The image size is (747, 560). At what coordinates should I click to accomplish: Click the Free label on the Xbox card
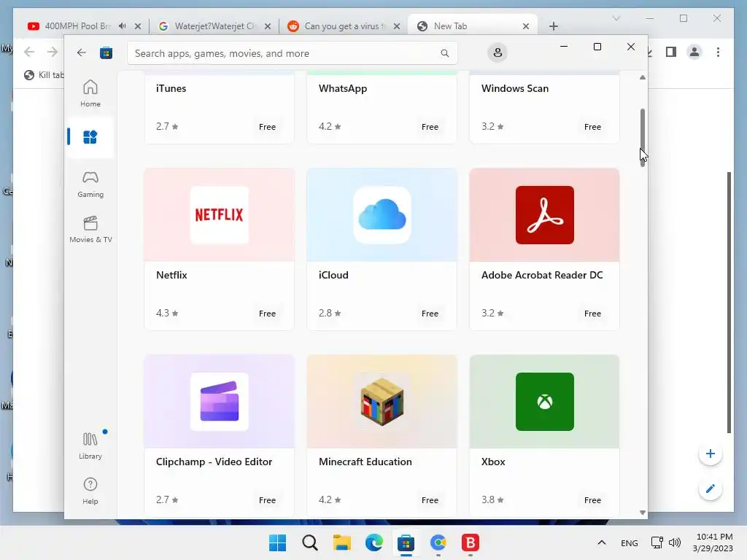point(592,500)
